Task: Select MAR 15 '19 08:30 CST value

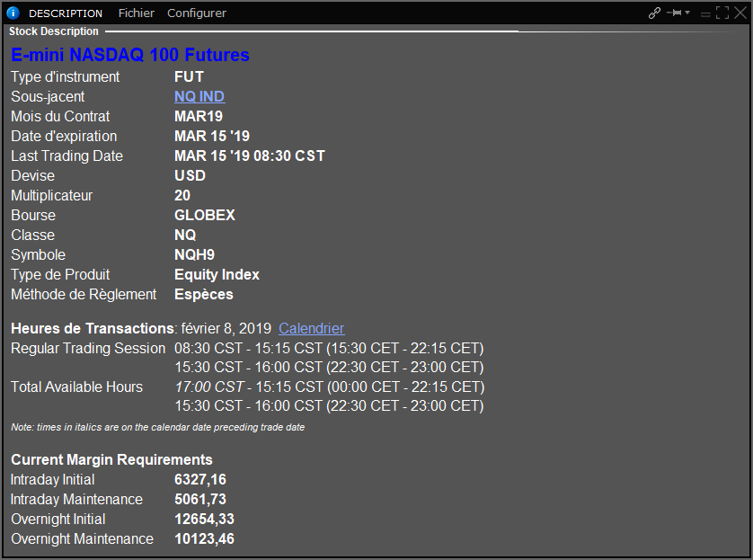Action: pos(250,156)
